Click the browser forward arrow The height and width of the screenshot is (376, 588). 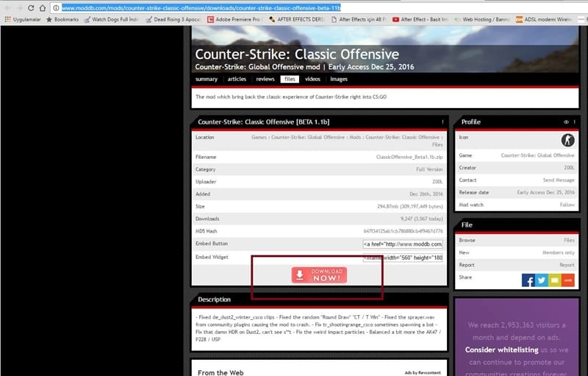coord(19,7)
